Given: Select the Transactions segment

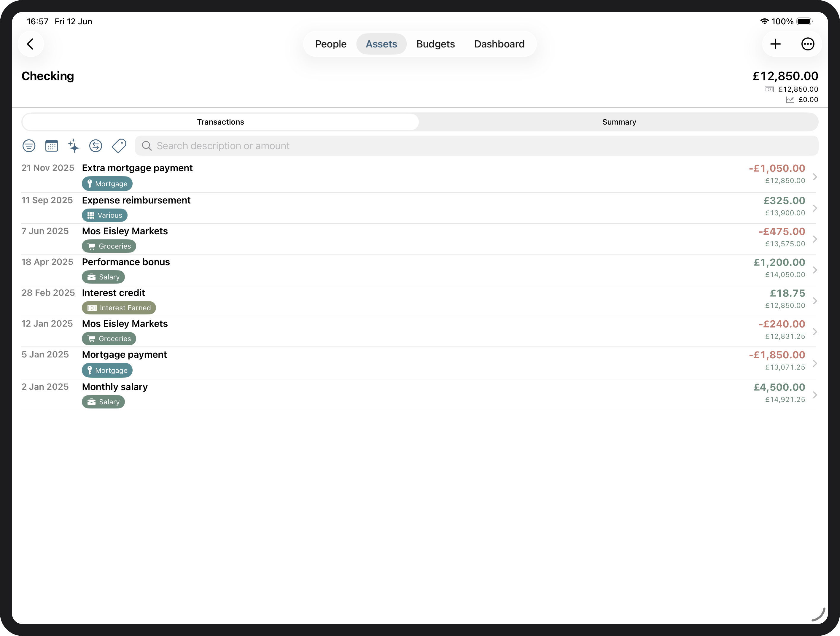Looking at the screenshot, I should pos(221,122).
